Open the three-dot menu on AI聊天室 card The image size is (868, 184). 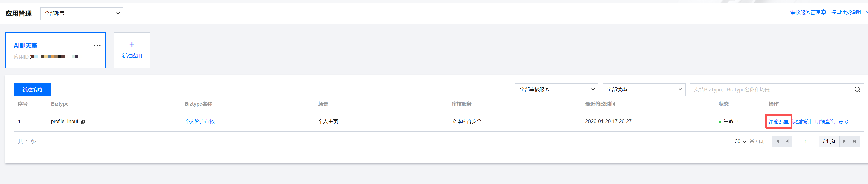pyautogui.click(x=97, y=46)
